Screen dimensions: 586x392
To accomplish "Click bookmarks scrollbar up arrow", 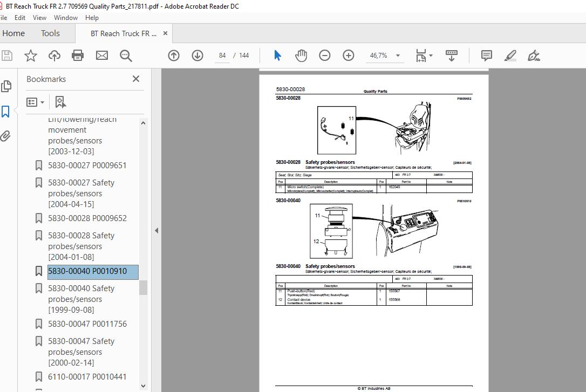I will (143, 123).
